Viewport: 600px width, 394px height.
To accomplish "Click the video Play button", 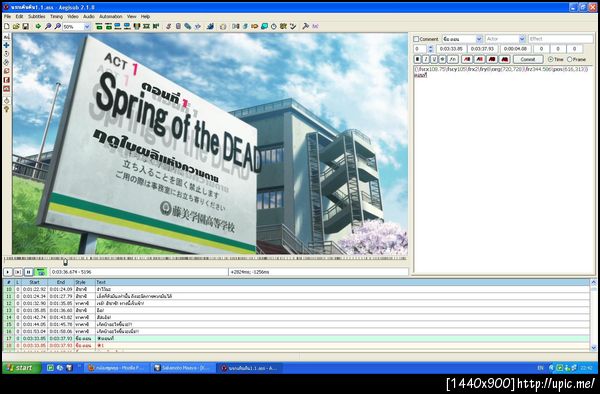I will pos(8,272).
